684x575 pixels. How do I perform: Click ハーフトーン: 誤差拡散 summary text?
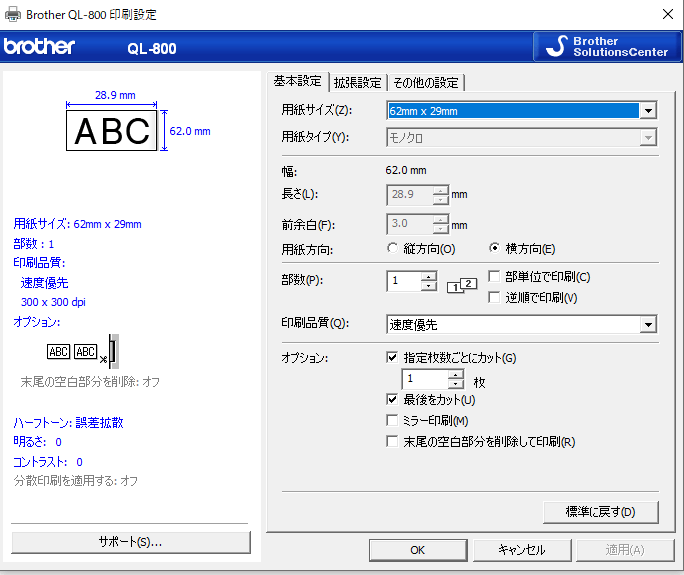tap(68, 422)
